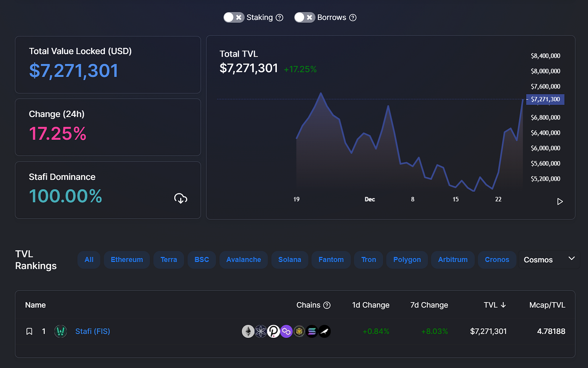The height and width of the screenshot is (368, 588).
Task: Click the +0.84% 1d change cell
Action: pyautogui.click(x=376, y=331)
